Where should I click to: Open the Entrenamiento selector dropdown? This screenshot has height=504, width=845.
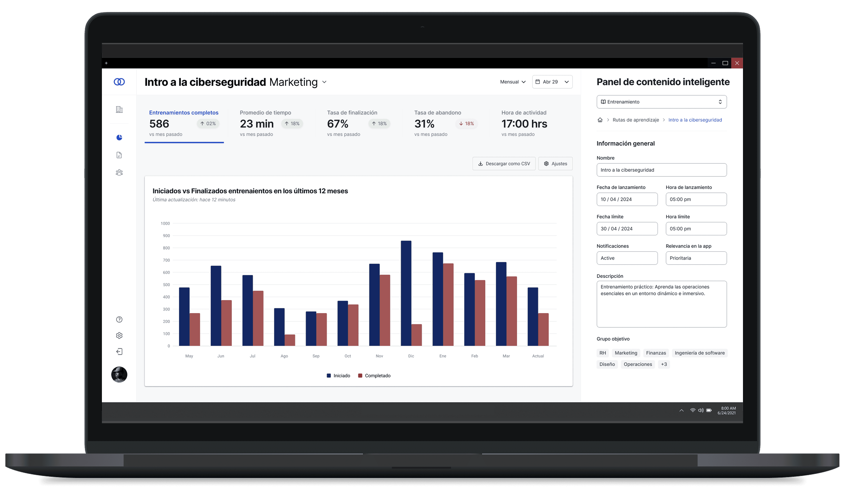[661, 102]
